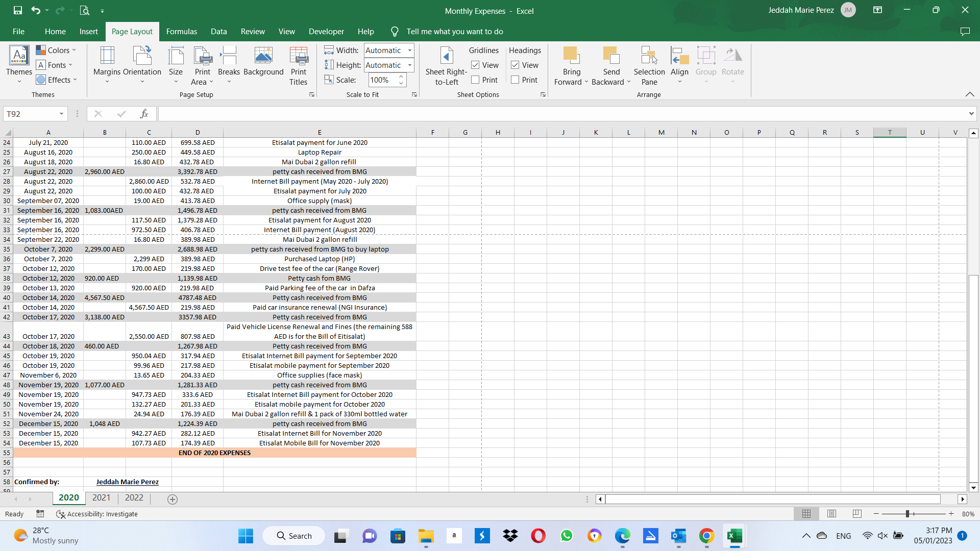
Task: Open WhatsApp from the taskbar
Action: [566, 536]
